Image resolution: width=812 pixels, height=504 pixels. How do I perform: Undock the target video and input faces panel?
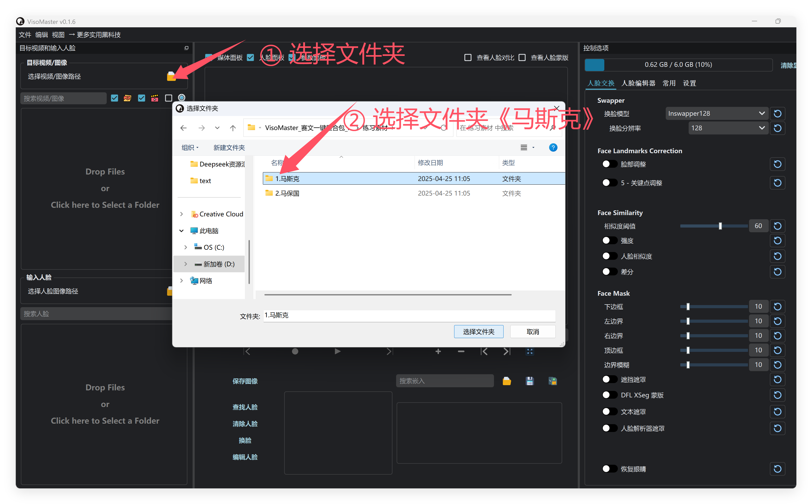186,48
